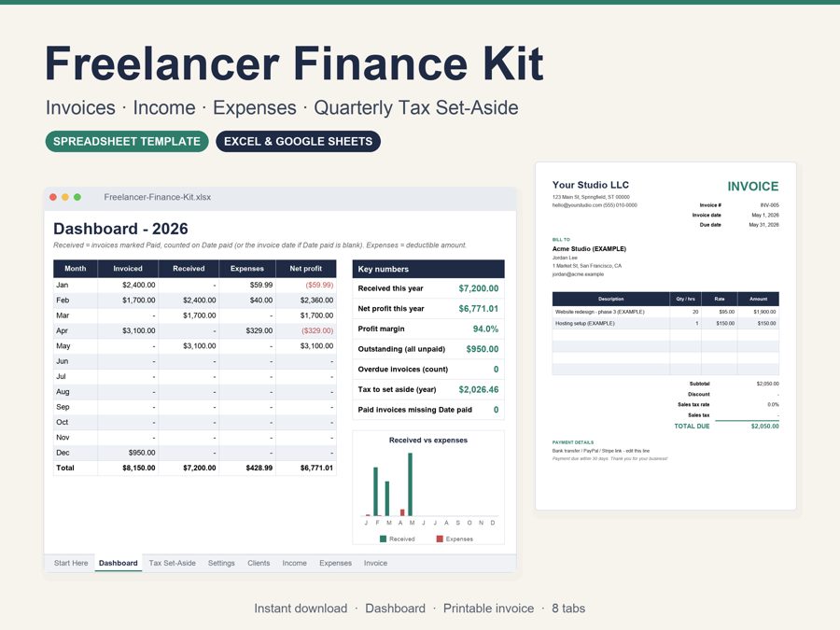Click the tall green May bar in chart

[x=411, y=484]
